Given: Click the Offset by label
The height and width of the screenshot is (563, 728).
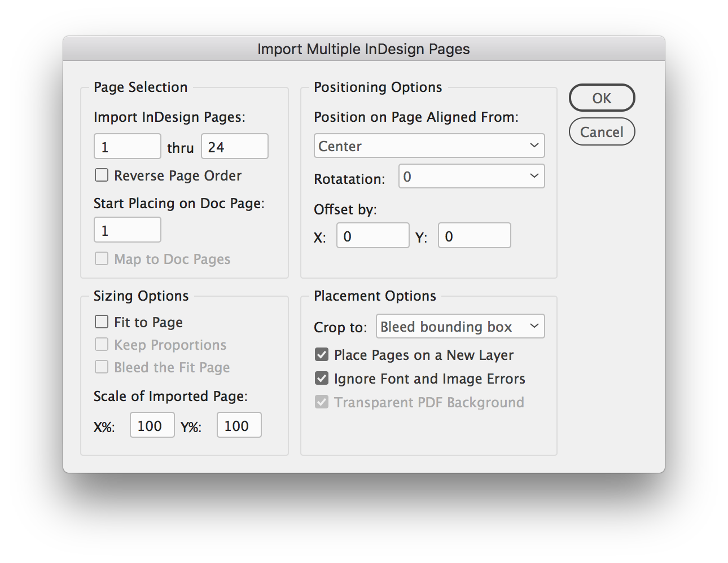Looking at the screenshot, I should pyautogui.click(x=345, y=209).
